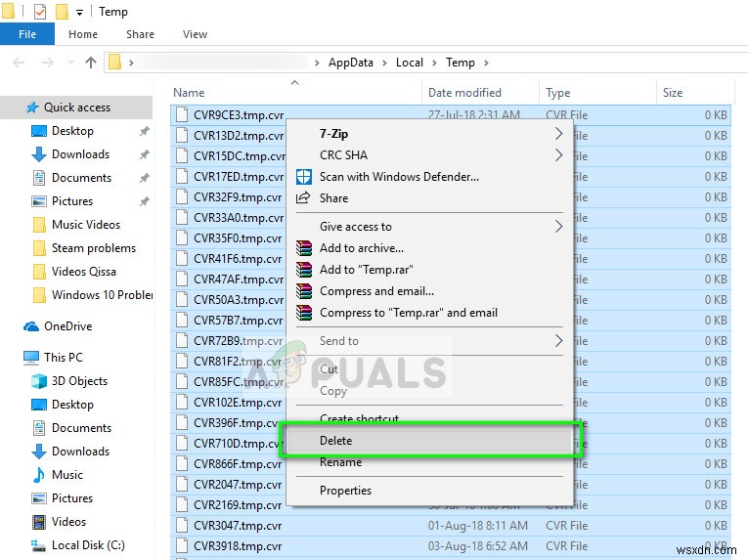This screenshot has height=560, width=748.
Task: Expand the chevron after Temp breadcrumb
Action: point(486,63)
